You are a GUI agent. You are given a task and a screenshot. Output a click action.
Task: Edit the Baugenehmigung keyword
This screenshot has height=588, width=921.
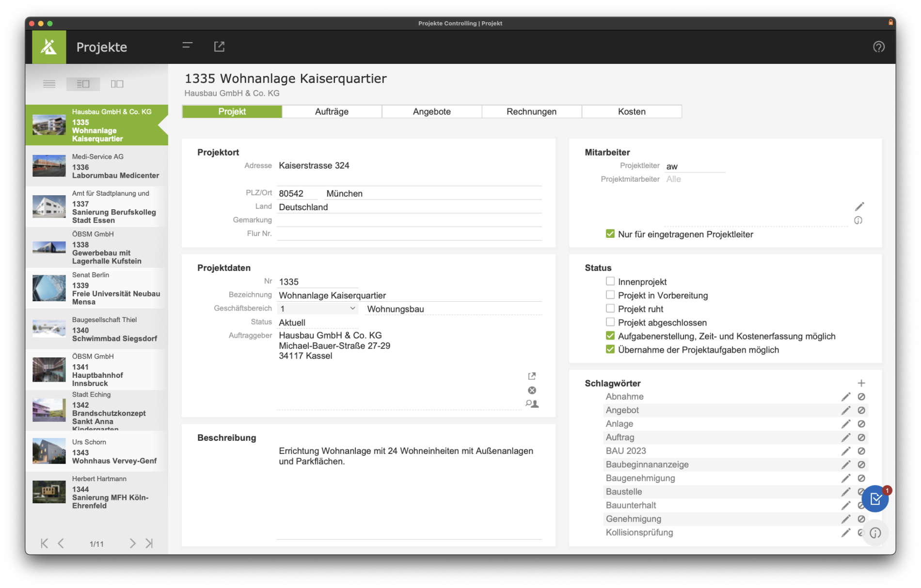pyautogui.click(x=845, y=478)
